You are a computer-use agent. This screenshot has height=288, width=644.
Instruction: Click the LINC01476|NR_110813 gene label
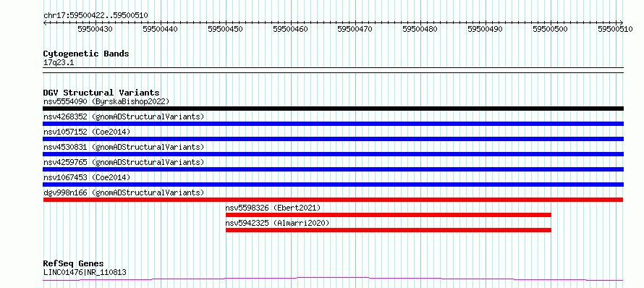point(85,272)
